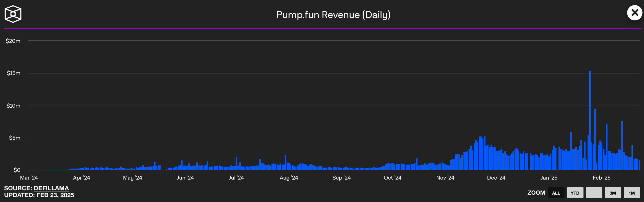Click the UPDATED: FEB 23, 2025 text
The image size is (644, 202).
point(39,195)
